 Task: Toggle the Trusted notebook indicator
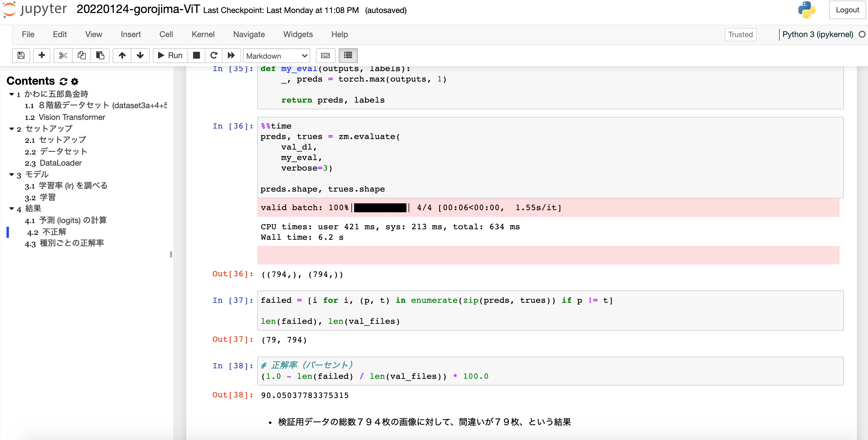coord(740,34)
